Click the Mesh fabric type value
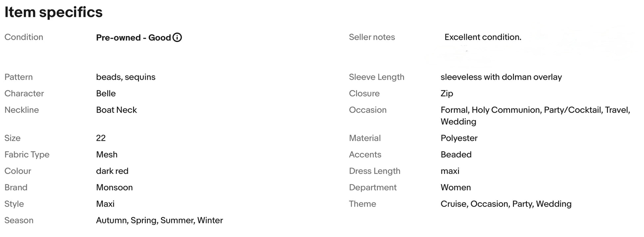Viewport: 644px width, 237px height. click(107, 155)
